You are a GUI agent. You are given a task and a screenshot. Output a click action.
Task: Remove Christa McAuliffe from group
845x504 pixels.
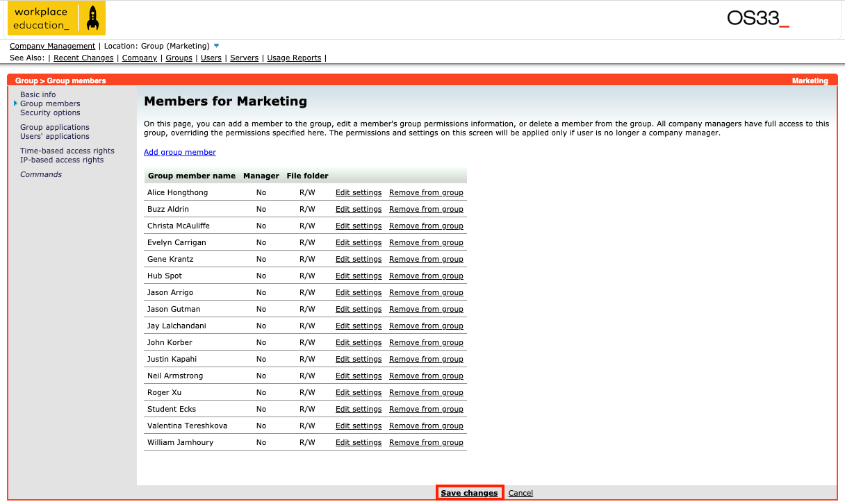point(426,226)
